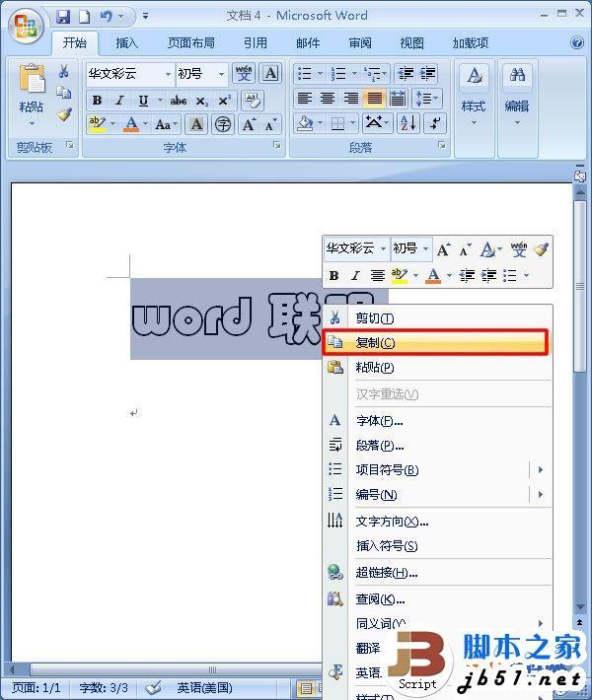Click the 英语(美国) language indicator in the status bar
592x700 pixels.
click(203, 687)
